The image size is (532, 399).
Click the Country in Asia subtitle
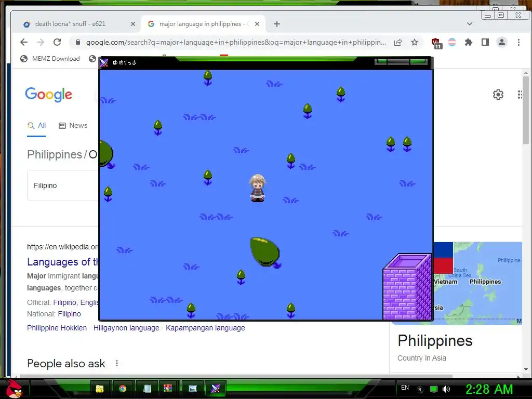click(422, 358)
